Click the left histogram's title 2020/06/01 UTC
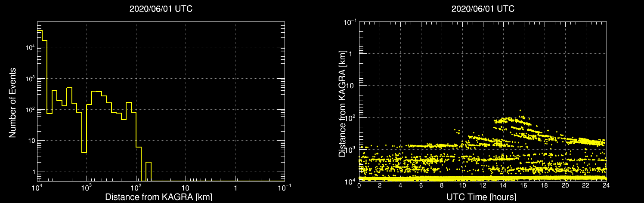Viewport: 644px width, 203px height. 161,9
